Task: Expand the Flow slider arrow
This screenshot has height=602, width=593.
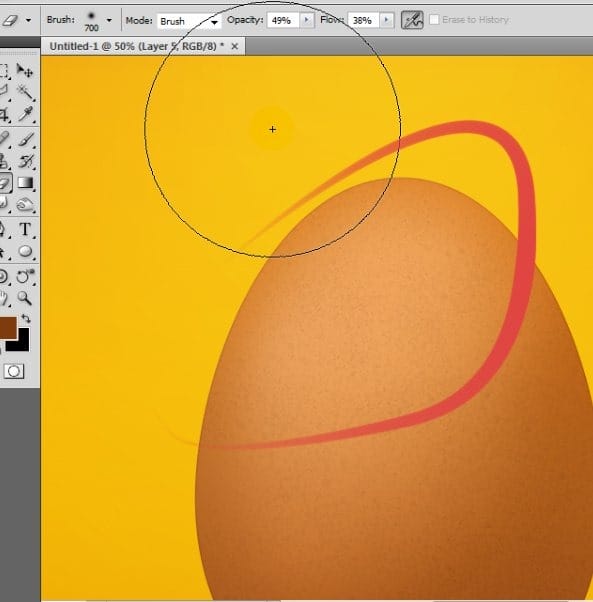Action: [x=387, y=20]
